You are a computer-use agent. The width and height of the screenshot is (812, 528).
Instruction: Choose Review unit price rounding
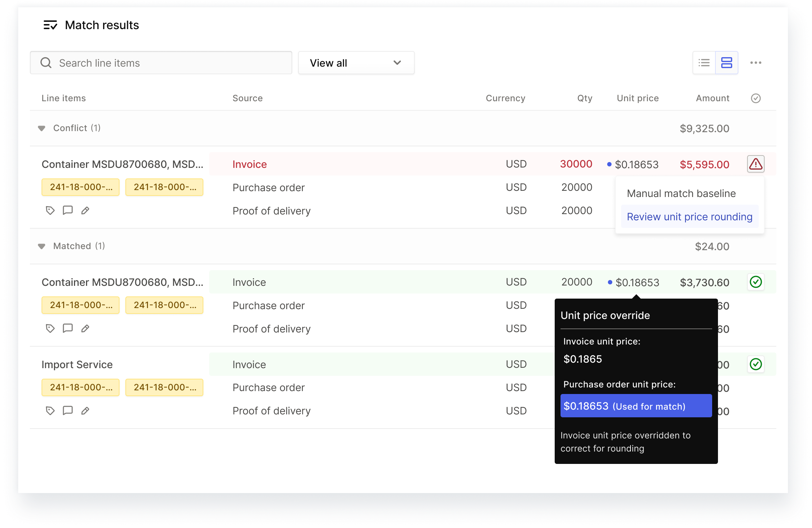pos(689,217)
